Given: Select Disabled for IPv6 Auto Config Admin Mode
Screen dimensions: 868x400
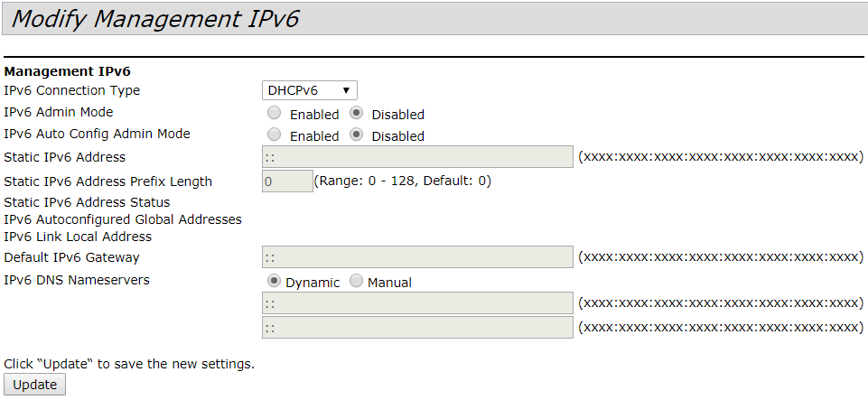Looking at the screenshot, I should pyautogui.click(x=356, y=135).
